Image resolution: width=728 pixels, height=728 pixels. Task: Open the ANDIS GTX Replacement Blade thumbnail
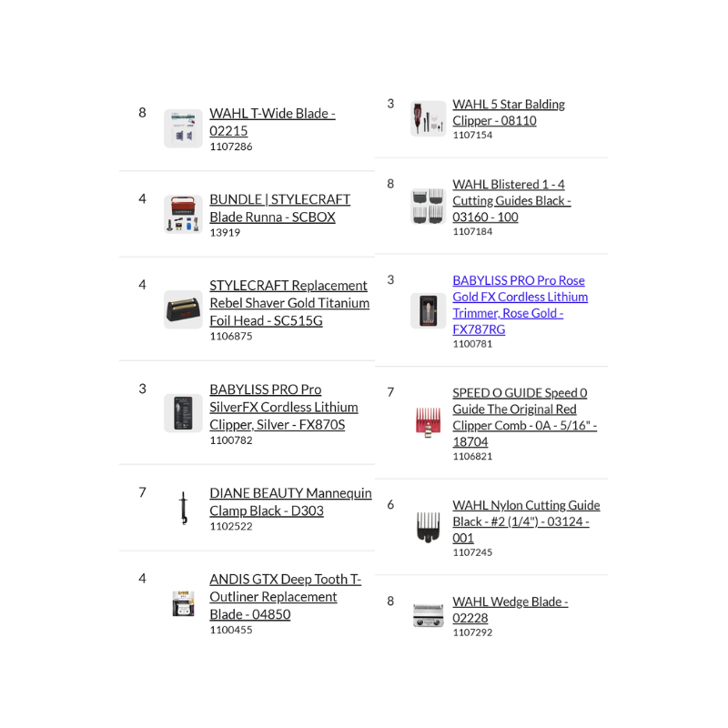pos(183,603)
